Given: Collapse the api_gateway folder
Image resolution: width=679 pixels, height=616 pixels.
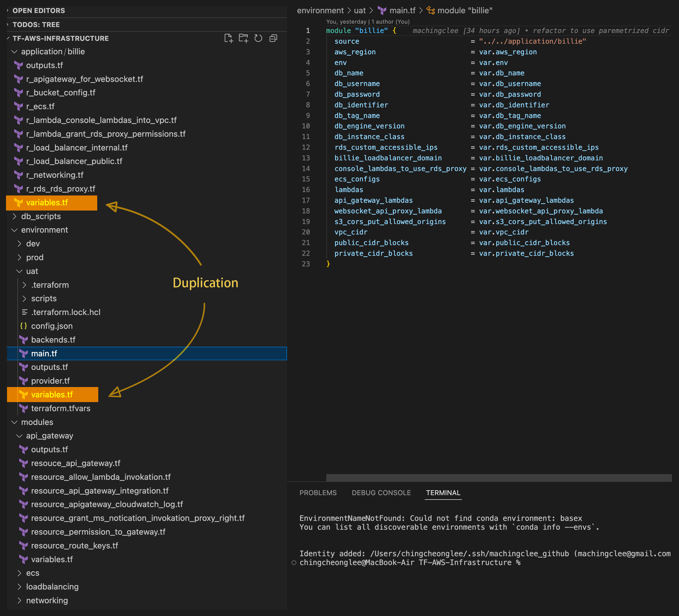Looking at the screenshot, I should [147, 436].
